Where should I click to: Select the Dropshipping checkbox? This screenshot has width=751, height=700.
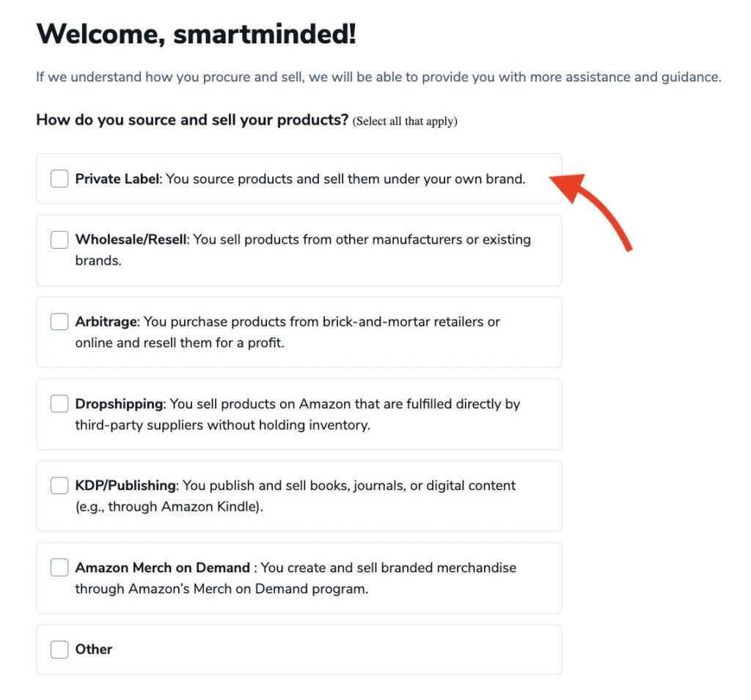click(59, 404)
